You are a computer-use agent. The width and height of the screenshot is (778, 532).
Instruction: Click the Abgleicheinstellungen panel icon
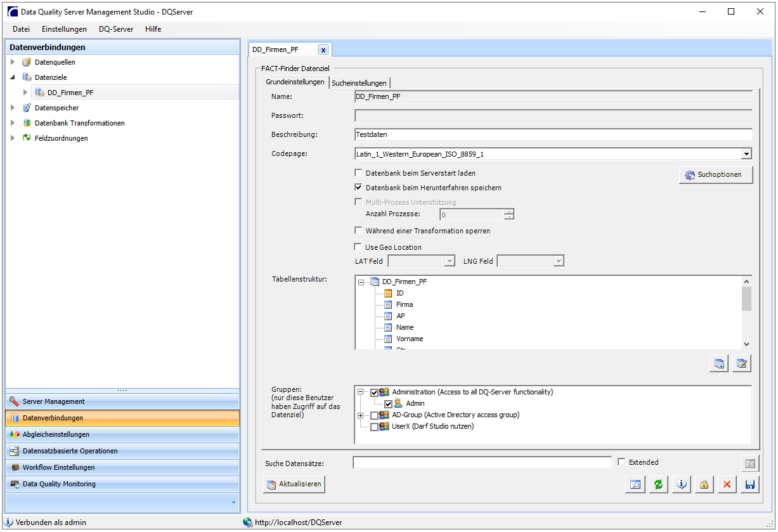coord(15,434)
